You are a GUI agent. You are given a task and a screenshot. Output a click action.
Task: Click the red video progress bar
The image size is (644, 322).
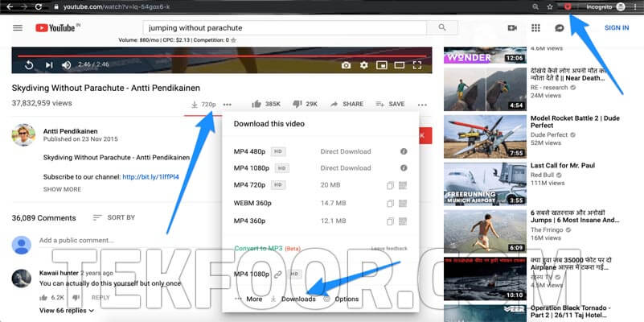click(222, 56)
